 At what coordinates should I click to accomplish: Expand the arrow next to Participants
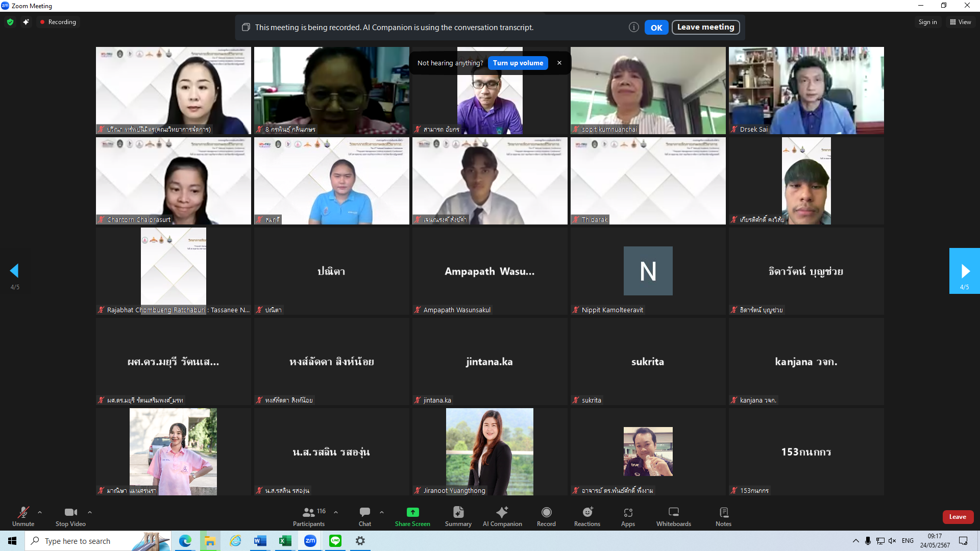point(336,512)
